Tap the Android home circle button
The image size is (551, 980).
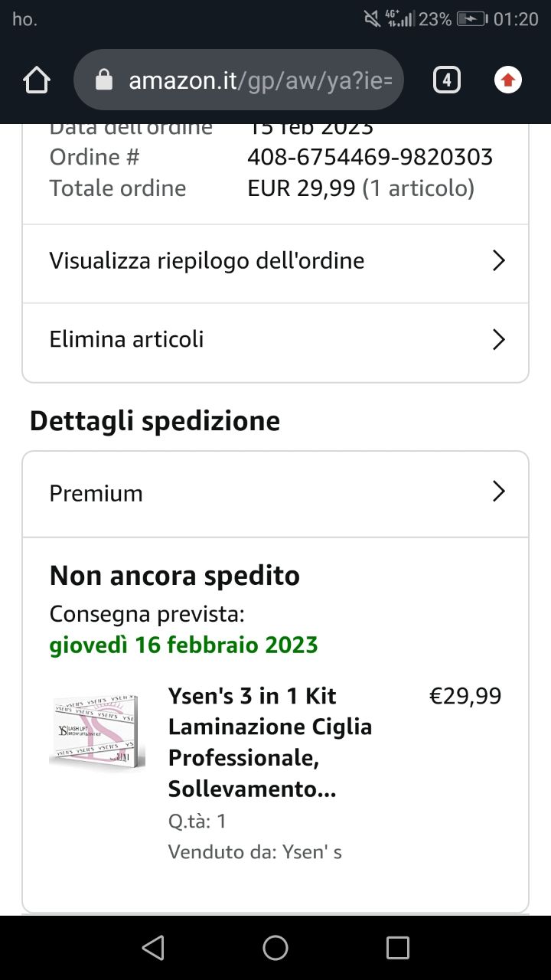tap(275, 948)
